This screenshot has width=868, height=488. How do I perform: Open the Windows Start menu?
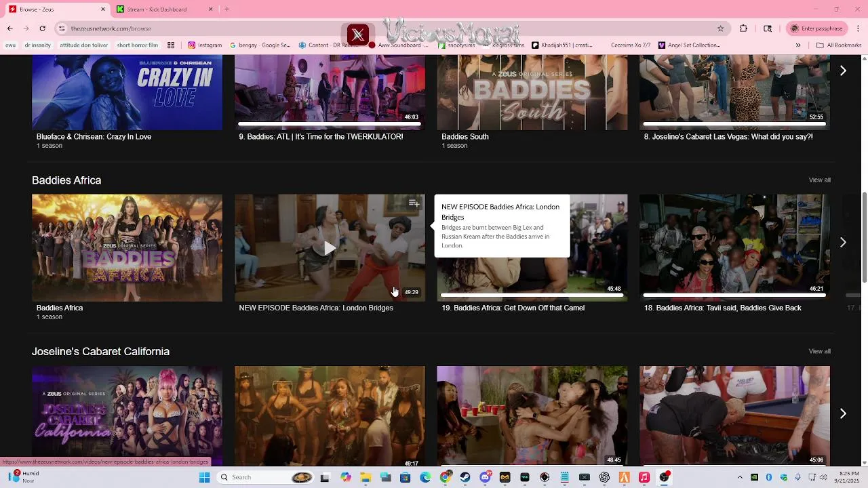point(204,477)
